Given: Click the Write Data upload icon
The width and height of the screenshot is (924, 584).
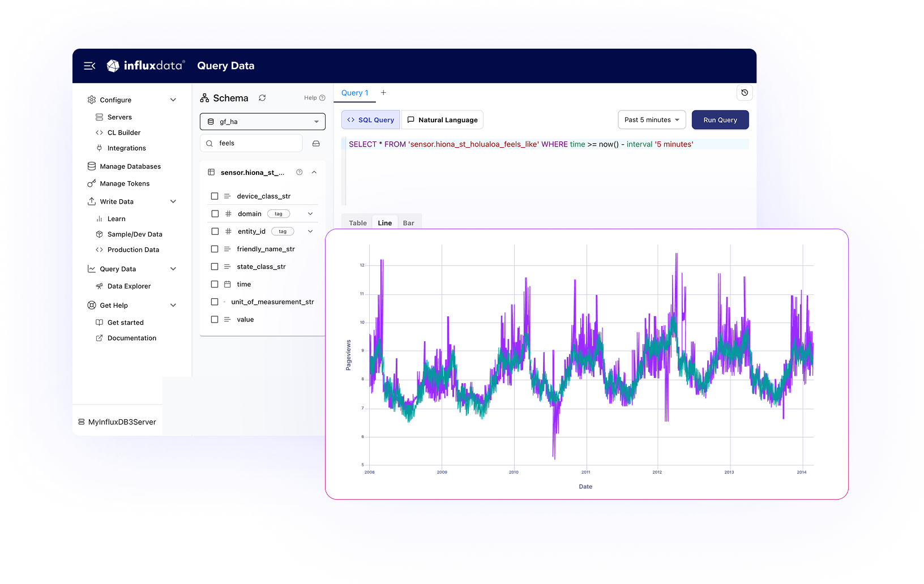Looking at the screenshot, I should (x=92, y=201).
